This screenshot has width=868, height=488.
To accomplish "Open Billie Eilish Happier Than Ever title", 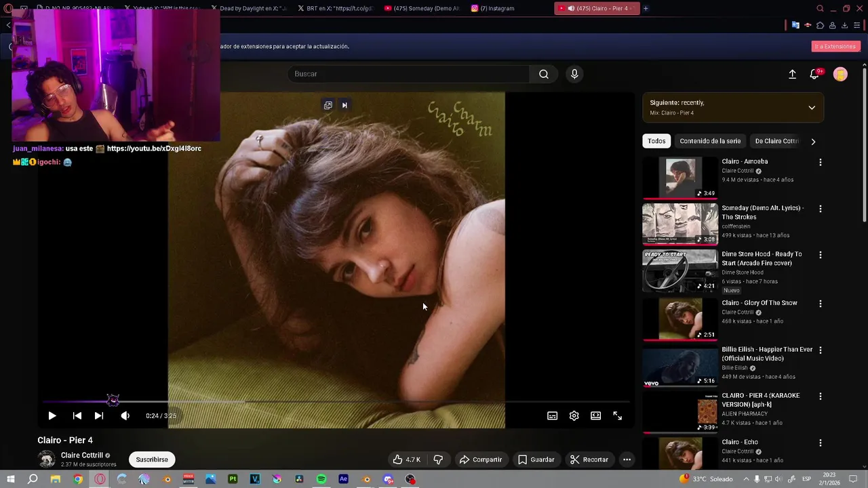I will click(x=767, y=354).
